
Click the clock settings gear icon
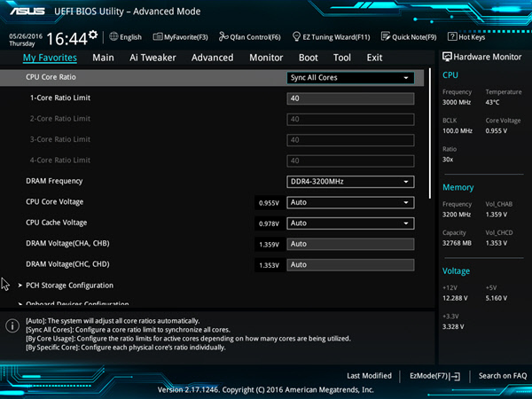click(x=93, y=35)
